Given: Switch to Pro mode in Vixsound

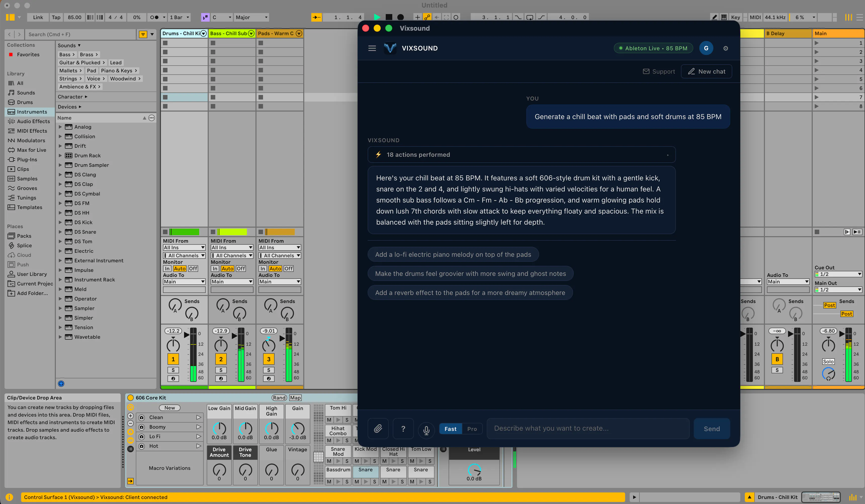Looking at the screenshot, I should 472,429.
